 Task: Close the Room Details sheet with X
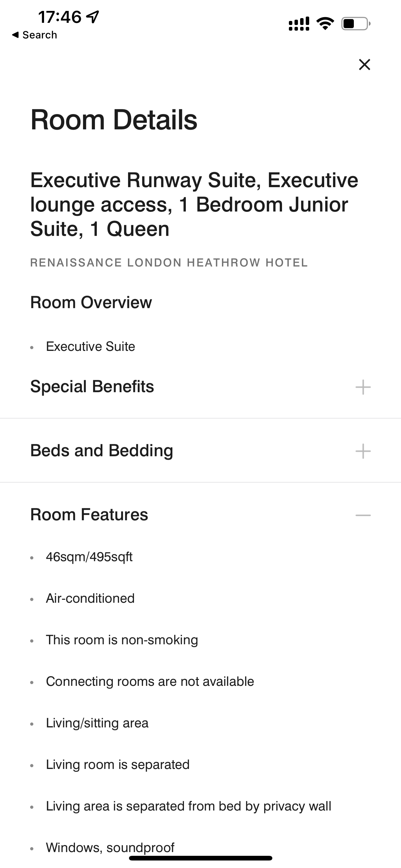tap(364, 64)
